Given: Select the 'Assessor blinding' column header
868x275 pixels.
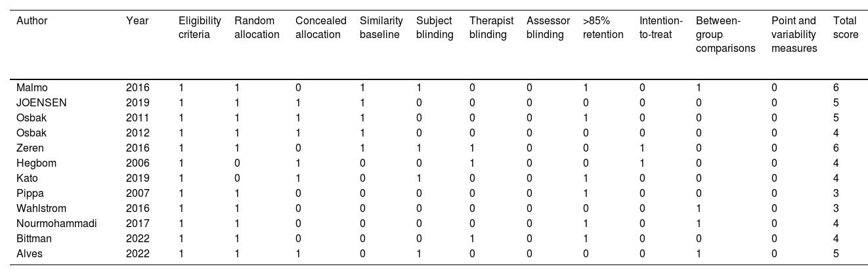Looking at the screenshot, I should [548, 28].
